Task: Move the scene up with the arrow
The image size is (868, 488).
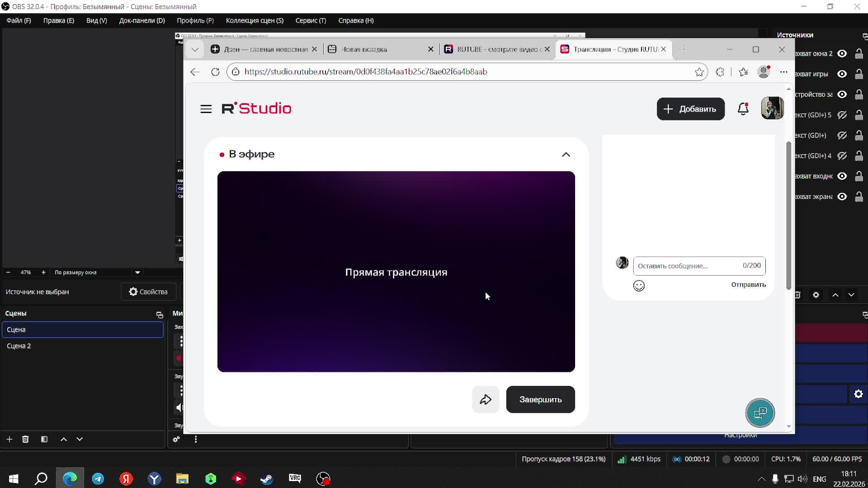Action: click(64, 439)
